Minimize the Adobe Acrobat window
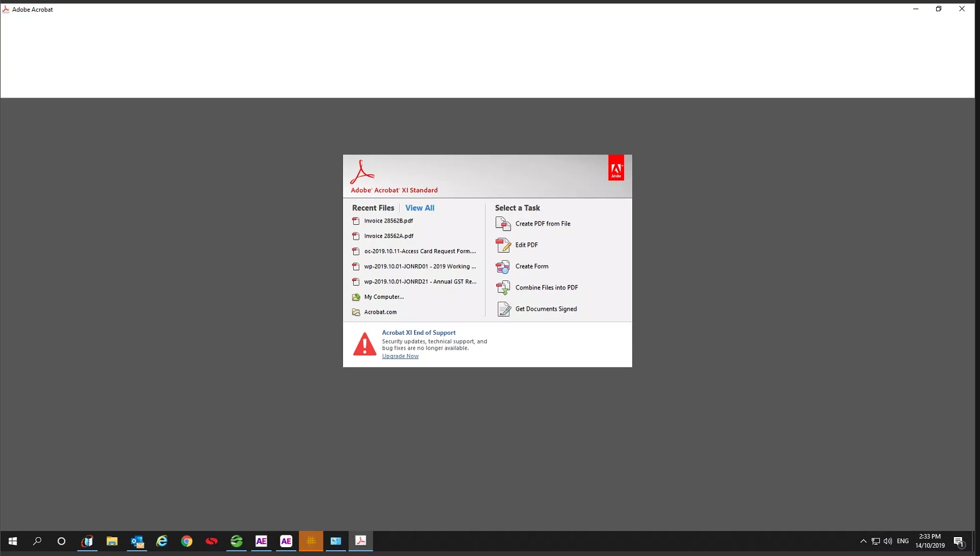Image resolution: width=980 pixels, height=556 pixels. point(916,9)
